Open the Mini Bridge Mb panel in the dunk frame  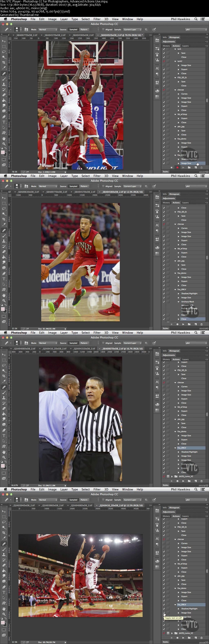click(157, 40)
